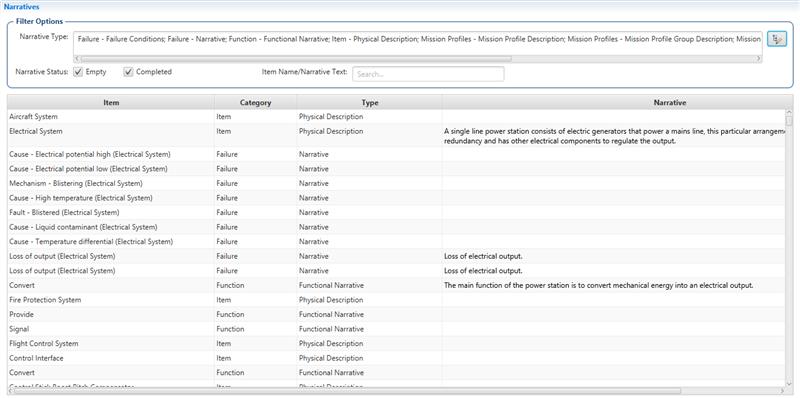Click the narrative type list scroll-right arrow
The width and height of the screenshot is (800, 398).
[759, 59]
